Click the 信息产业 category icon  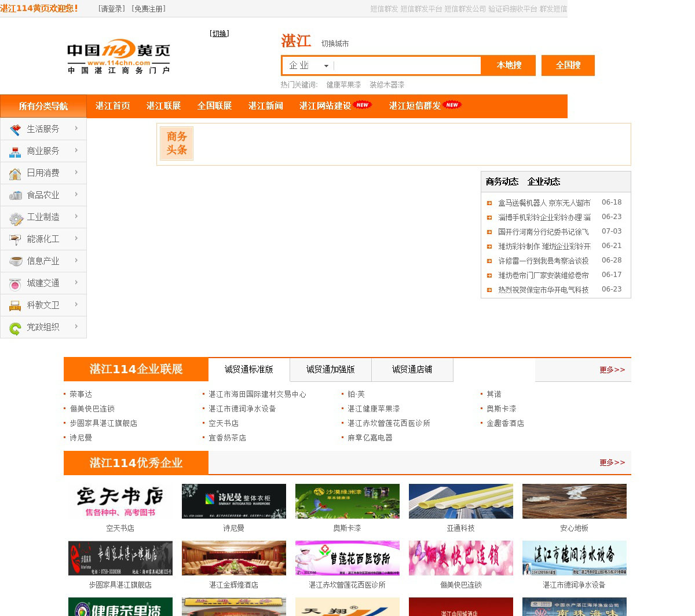(x=16, y=261)
